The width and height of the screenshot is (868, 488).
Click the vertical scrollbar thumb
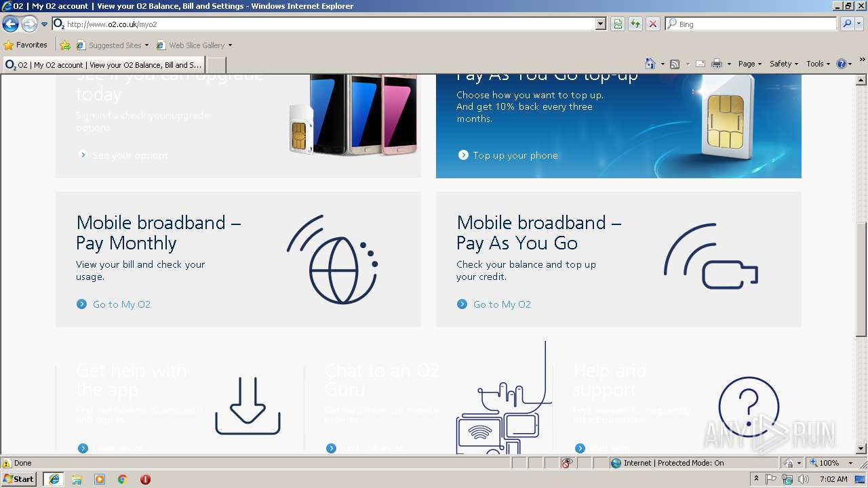[x=861, y=279]
